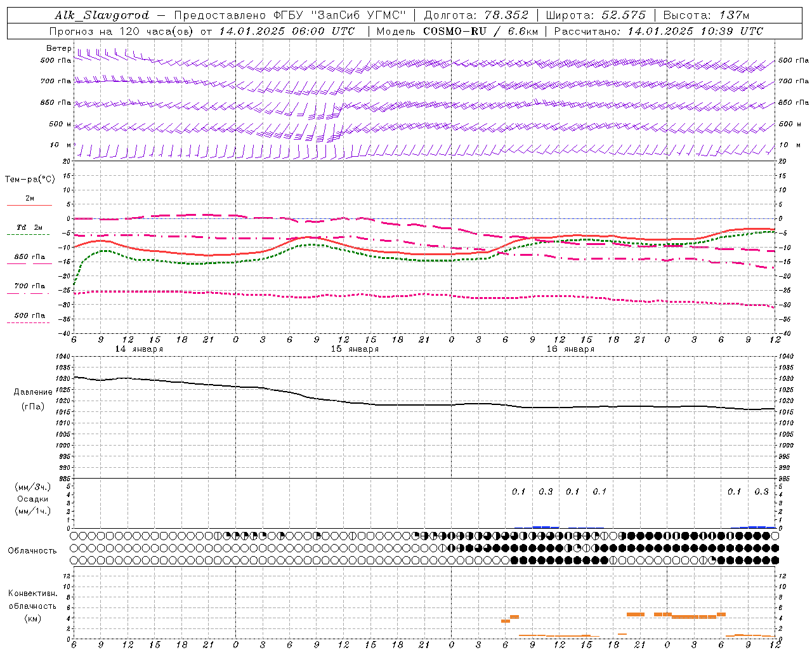
Task: Click "Рассчитано: 14.01.2025 10:39 UTC" text
Action: [x=658, y=31]
